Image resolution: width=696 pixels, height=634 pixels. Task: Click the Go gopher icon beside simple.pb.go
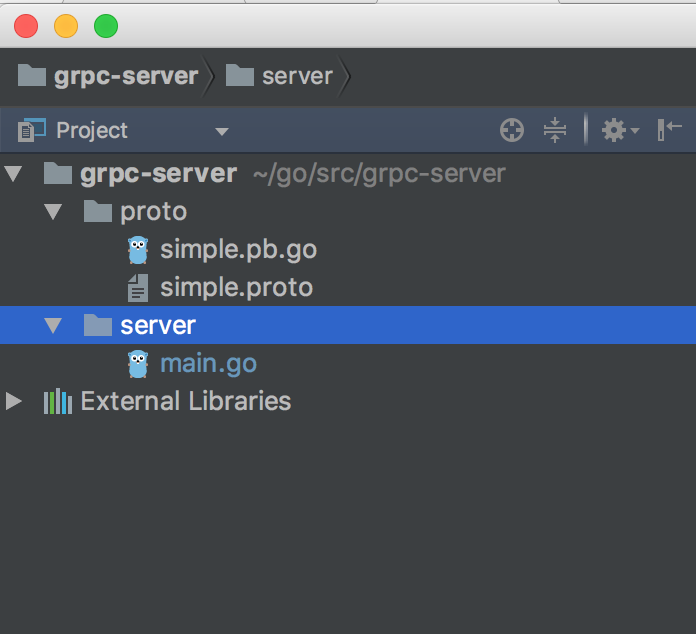138,250
